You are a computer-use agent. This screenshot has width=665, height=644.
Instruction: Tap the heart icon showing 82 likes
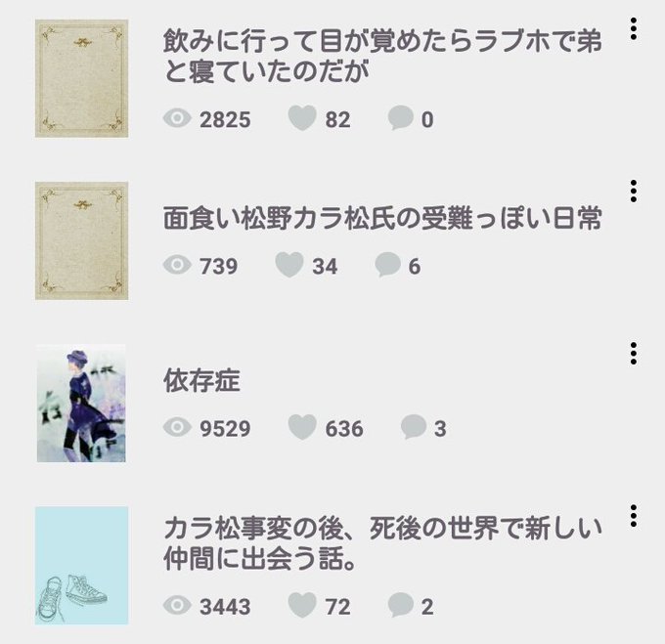click(302, 118)
